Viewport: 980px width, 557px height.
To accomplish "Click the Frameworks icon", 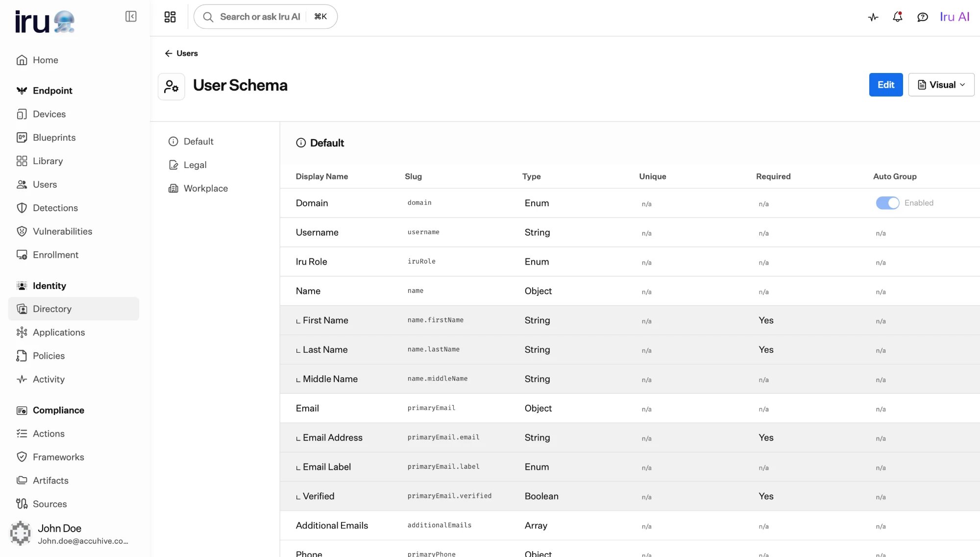I will coord(22,457).
